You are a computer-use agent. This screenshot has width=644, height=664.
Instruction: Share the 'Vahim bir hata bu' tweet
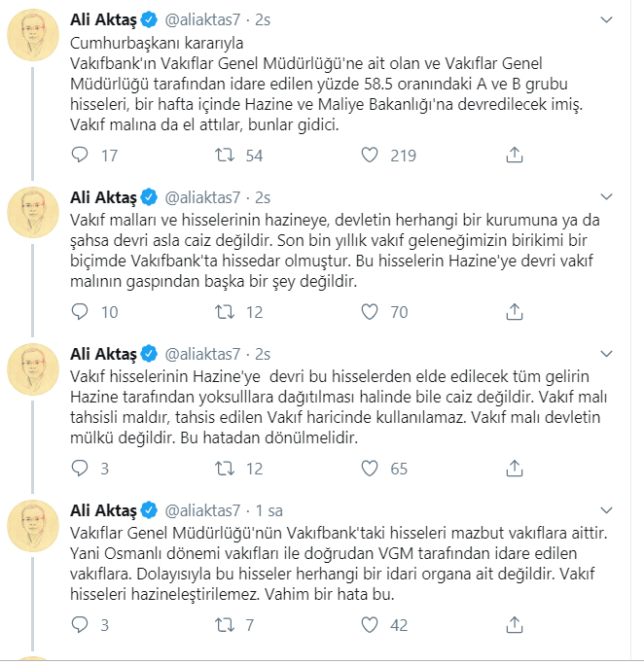pos(514,625)
